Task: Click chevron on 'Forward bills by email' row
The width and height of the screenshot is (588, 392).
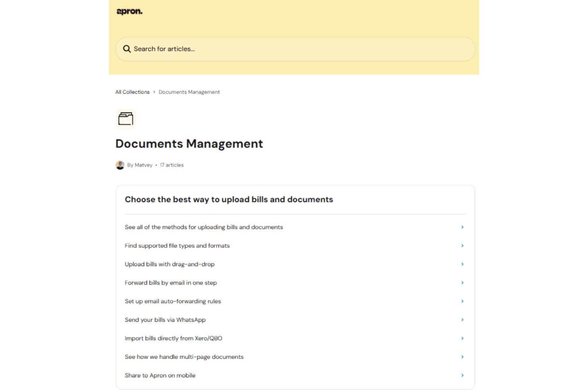Action: pos(462,283)
